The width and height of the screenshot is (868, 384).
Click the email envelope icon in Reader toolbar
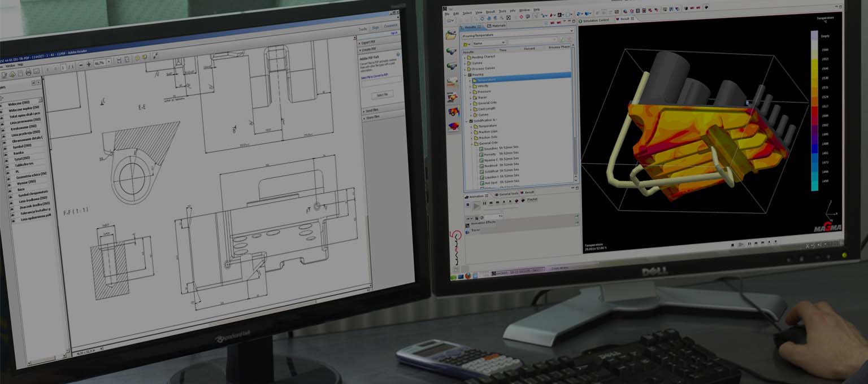pos(36,72)
